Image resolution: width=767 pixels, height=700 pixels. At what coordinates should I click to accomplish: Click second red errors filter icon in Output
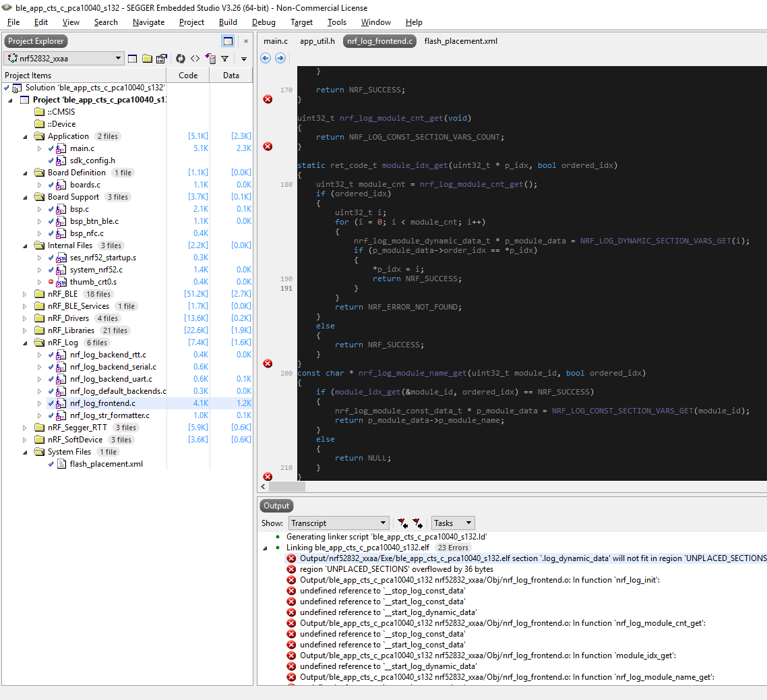(417, 523)
